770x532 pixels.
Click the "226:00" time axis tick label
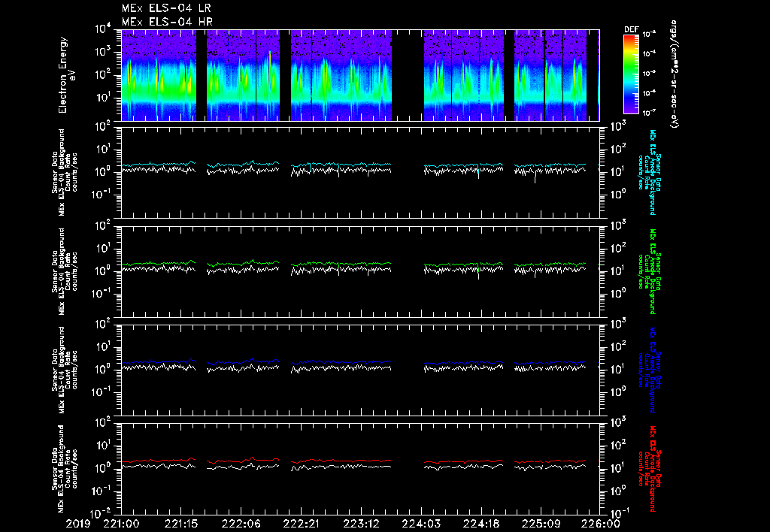point(600,524)
